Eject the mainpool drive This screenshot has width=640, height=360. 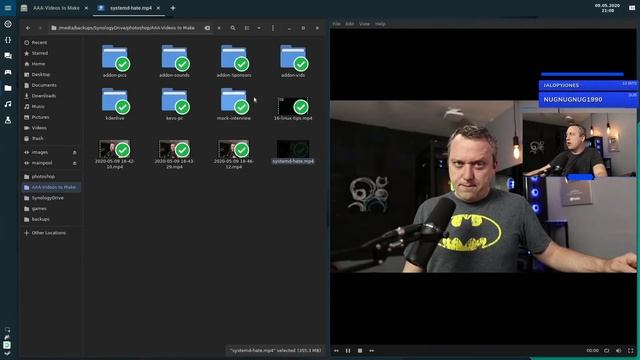(x=75, y=163)
